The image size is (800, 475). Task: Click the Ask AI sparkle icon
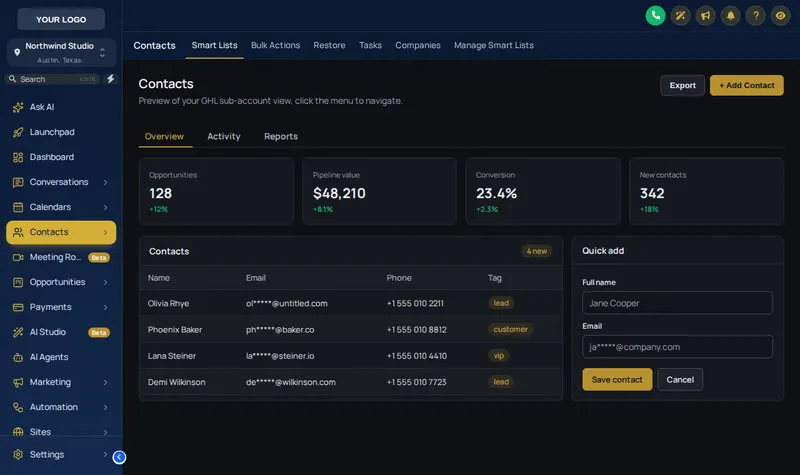(18, 107)
